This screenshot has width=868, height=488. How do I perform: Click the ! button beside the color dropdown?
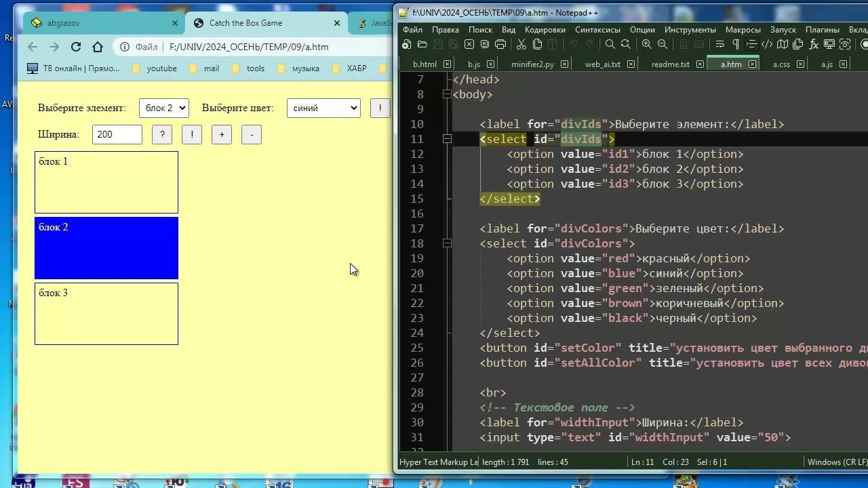pos(380,108)
